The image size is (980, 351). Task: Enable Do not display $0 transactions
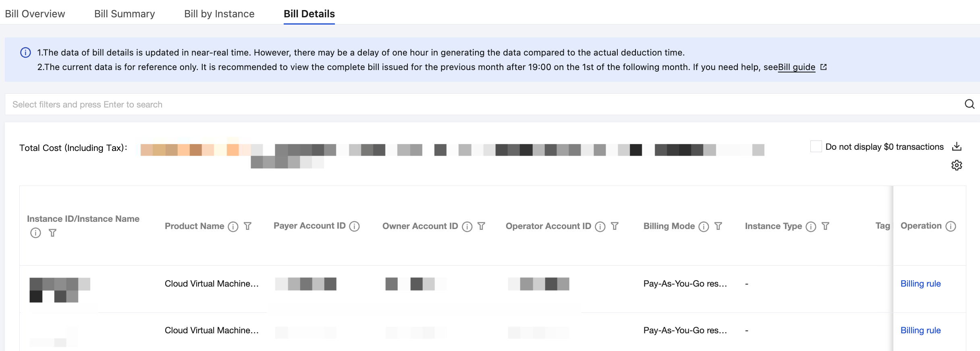[816, 147]
